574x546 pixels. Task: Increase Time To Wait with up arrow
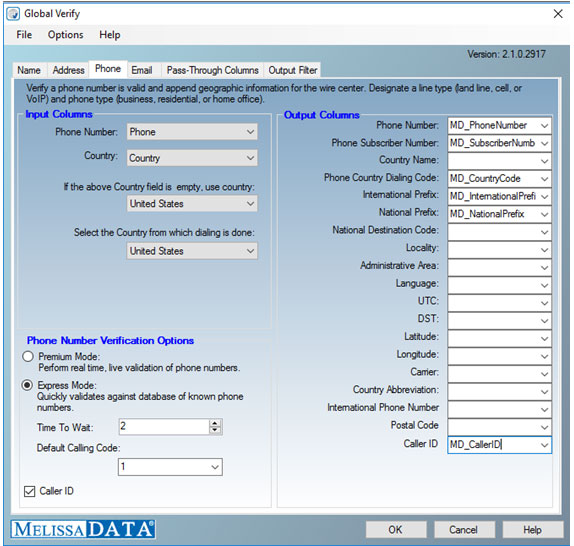[215, 423]
